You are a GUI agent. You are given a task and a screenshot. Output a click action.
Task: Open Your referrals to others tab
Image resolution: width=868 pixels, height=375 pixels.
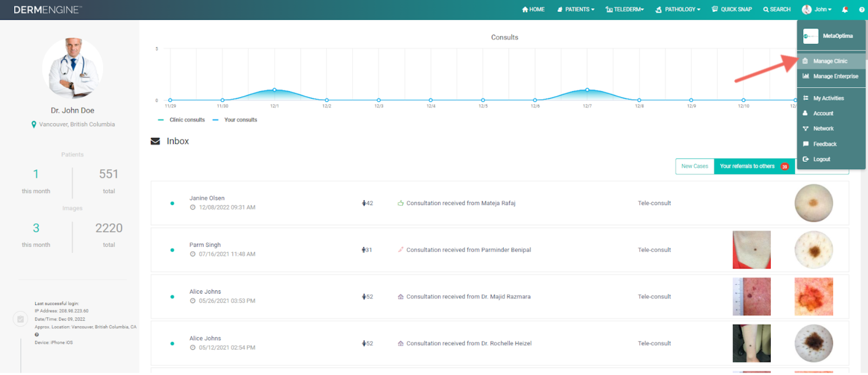coord(754,166)
